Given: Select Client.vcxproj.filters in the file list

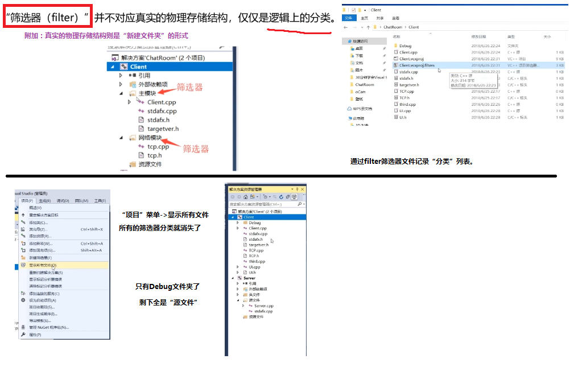Looking at the screenshot, I should 416,65.
